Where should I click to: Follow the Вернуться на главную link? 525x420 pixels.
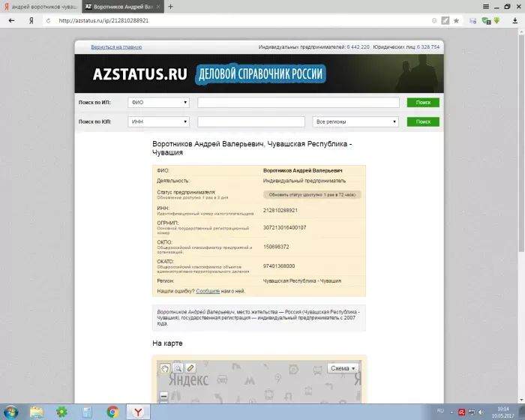(116, 47)
